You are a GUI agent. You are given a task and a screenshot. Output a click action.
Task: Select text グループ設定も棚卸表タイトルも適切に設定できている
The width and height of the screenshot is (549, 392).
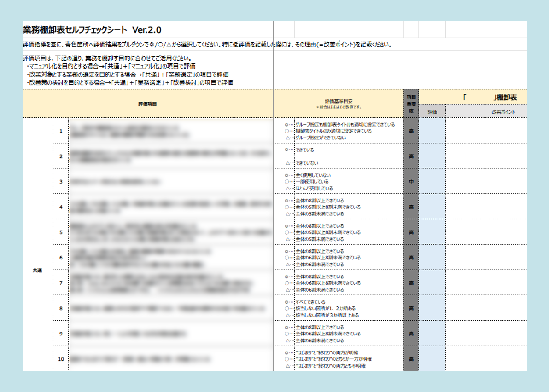(345, 125)
